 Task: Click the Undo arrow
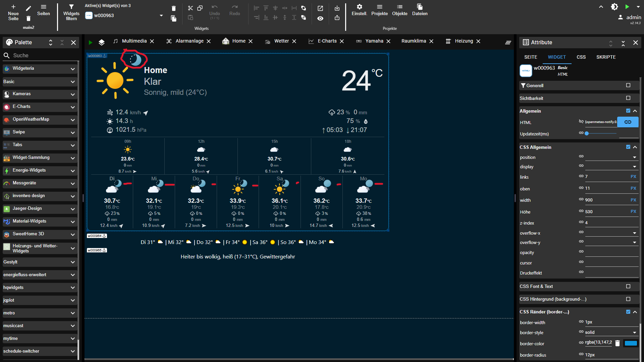215,7
